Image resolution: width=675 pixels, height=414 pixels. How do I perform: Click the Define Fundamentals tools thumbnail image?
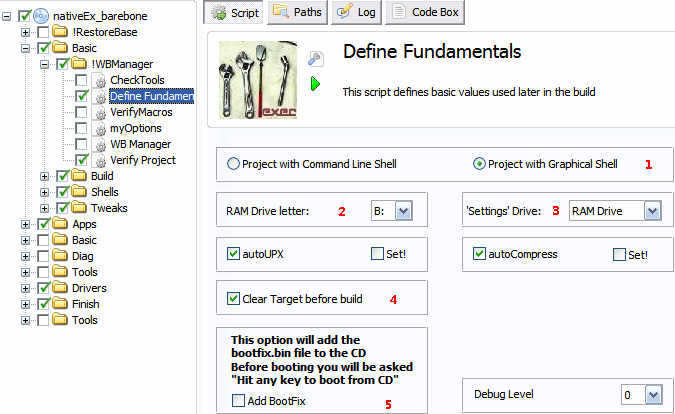point(258,80)
